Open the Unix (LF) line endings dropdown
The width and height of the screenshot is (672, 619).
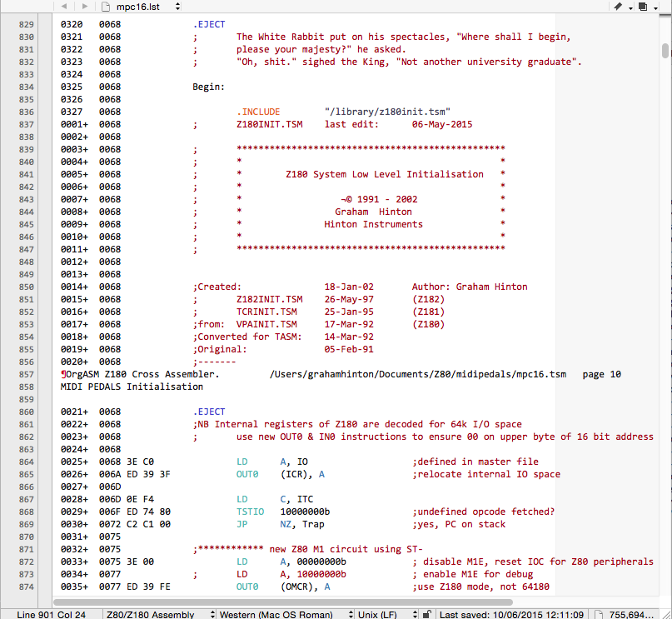[387, 614]
